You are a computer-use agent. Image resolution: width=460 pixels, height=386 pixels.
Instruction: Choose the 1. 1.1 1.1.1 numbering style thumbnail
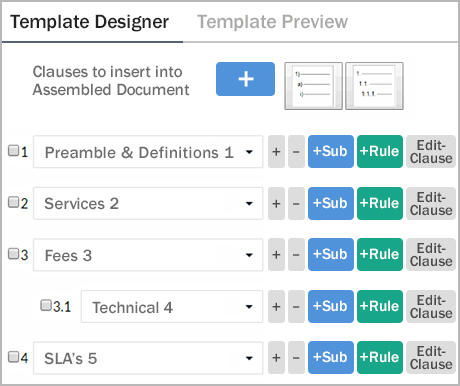[374, 86]
